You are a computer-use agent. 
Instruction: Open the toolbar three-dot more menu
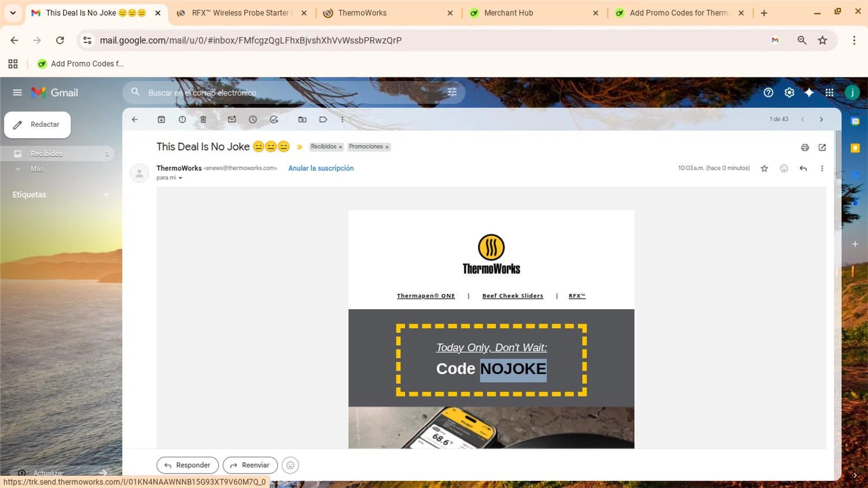343,119
